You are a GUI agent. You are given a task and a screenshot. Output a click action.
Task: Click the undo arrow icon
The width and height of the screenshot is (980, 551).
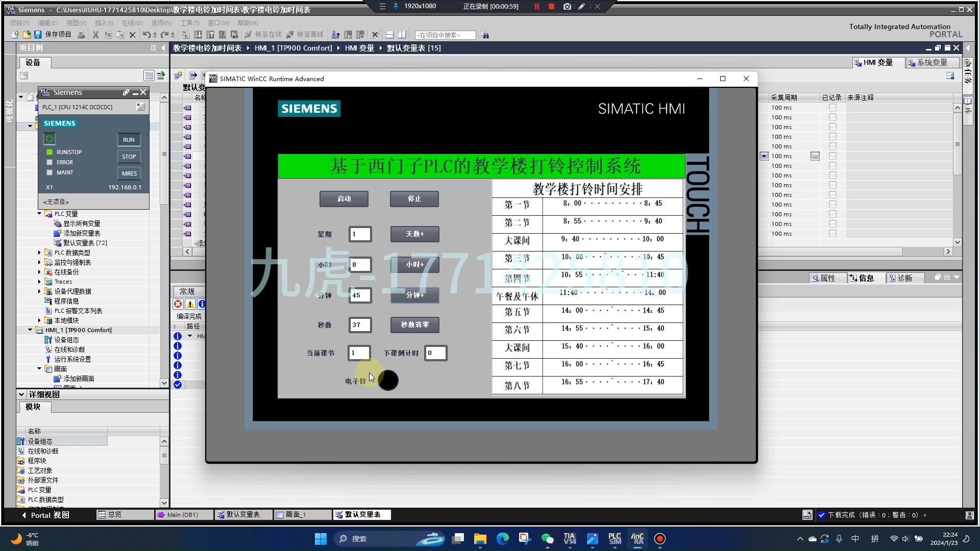(147, 35)
